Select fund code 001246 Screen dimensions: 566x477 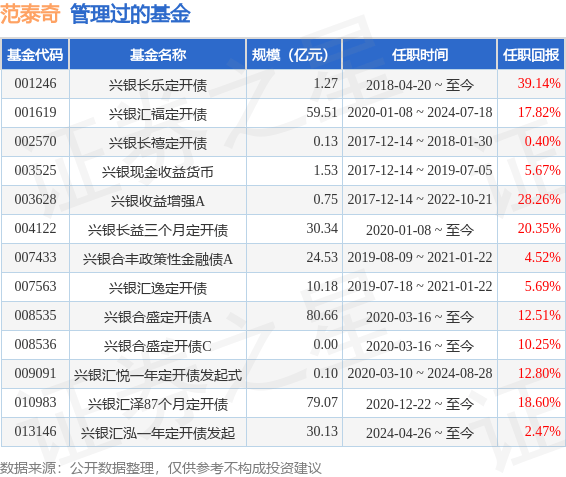tap(35, 83)
